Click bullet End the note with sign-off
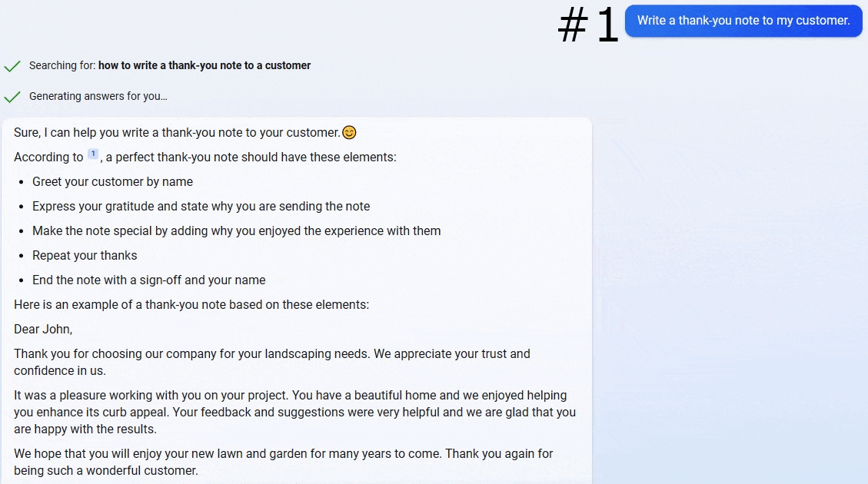The image size is (868, 484). click(x=149, y=280)
